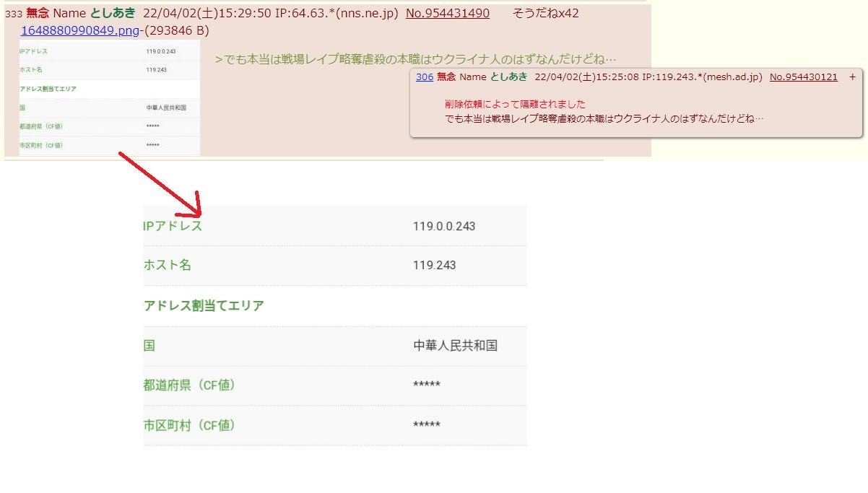Click the そうだねx42 vote counter
The image size is (868, 493).
[x=545, y=13]
